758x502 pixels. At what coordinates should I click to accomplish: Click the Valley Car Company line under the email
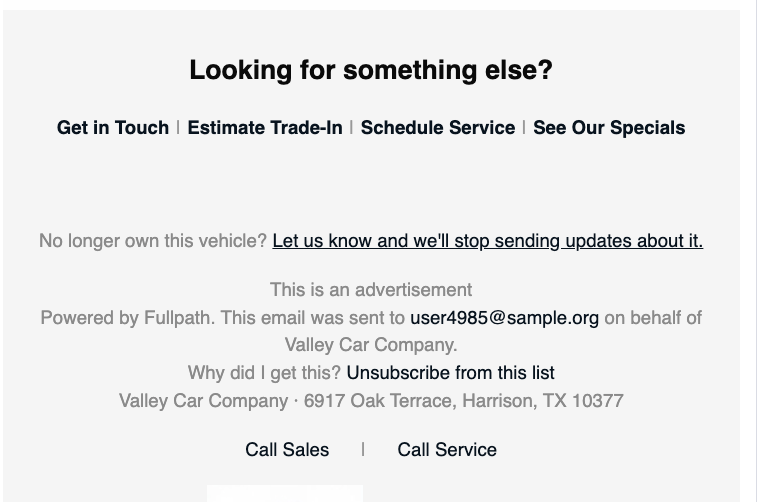pyautogui.click(x=371, y=345)
